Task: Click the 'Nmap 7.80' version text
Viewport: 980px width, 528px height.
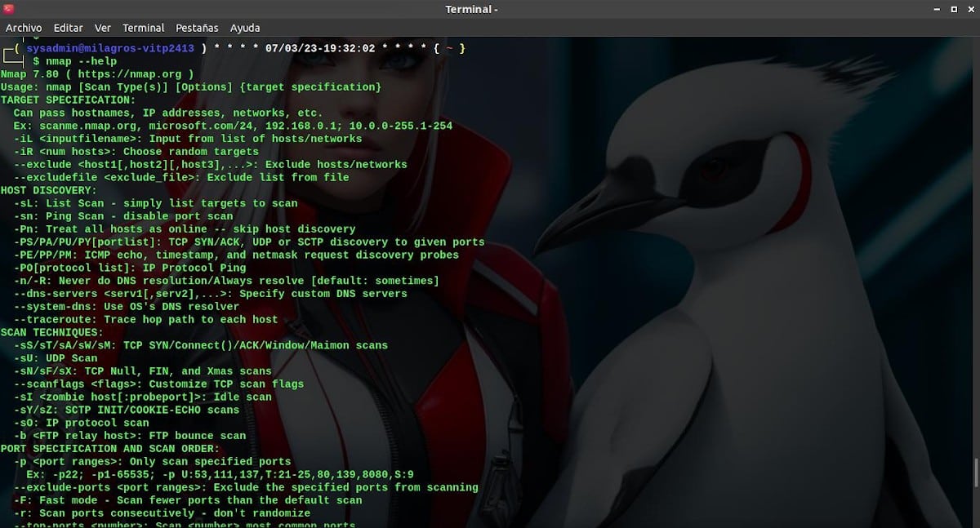Action: pos(29,74)
